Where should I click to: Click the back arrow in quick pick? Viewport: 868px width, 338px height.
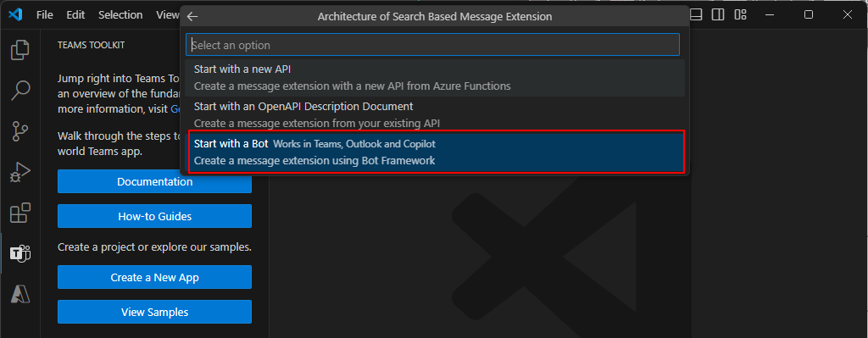(192, 17)
